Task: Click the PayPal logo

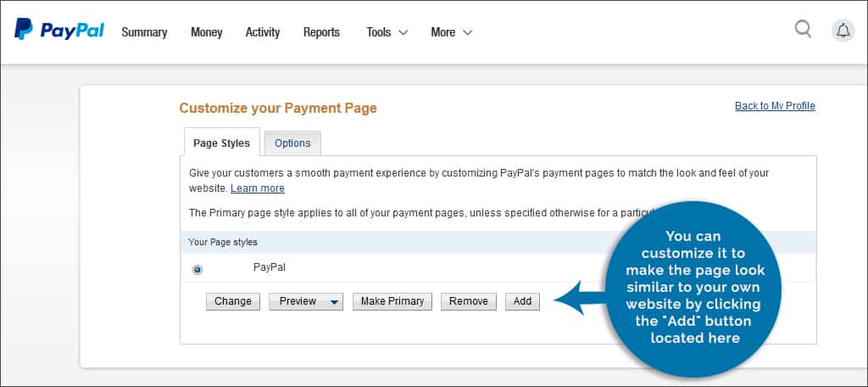Action: point(59,30)
